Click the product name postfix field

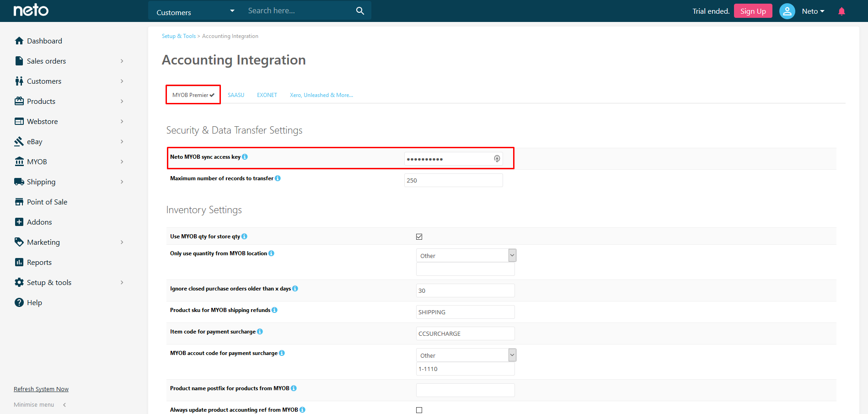[466, 390]
